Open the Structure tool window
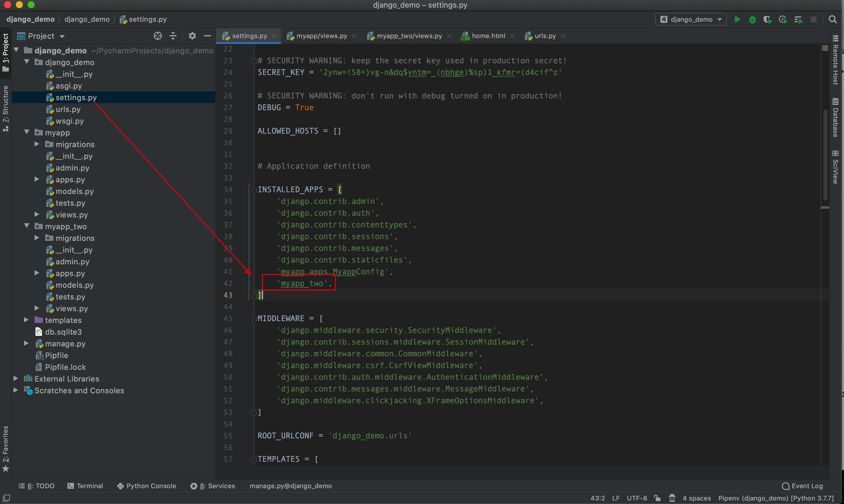This screenshot has height=504, width=844. [x=6, y=108]
